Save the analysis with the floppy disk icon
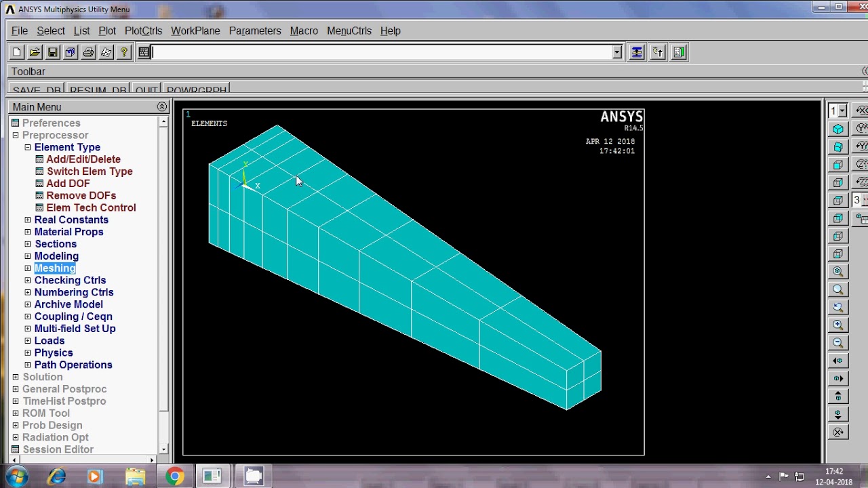Image resolution: width=868 pixels, height=488 pixels. pyautogui.click(x=52, y=52)
